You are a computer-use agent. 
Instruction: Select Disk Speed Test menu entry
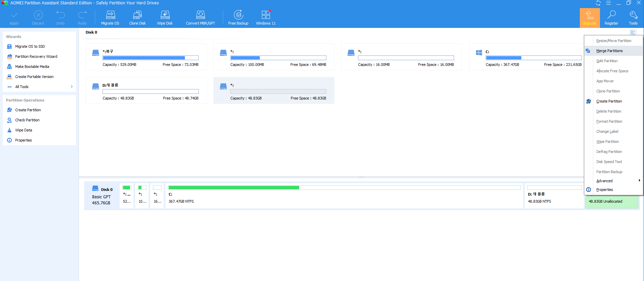pyautogui.click(x=614, y=162)
